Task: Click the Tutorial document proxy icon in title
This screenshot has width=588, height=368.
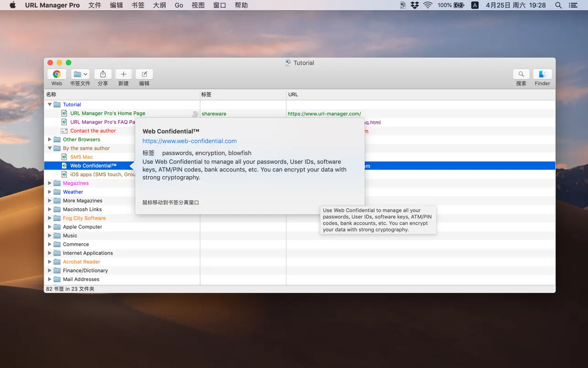Action: 288,63
